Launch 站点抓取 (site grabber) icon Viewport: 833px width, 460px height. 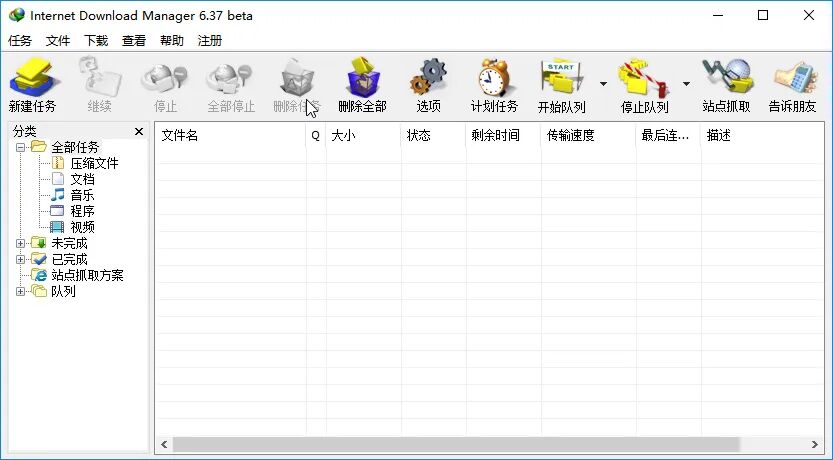[x=726, y=78]
